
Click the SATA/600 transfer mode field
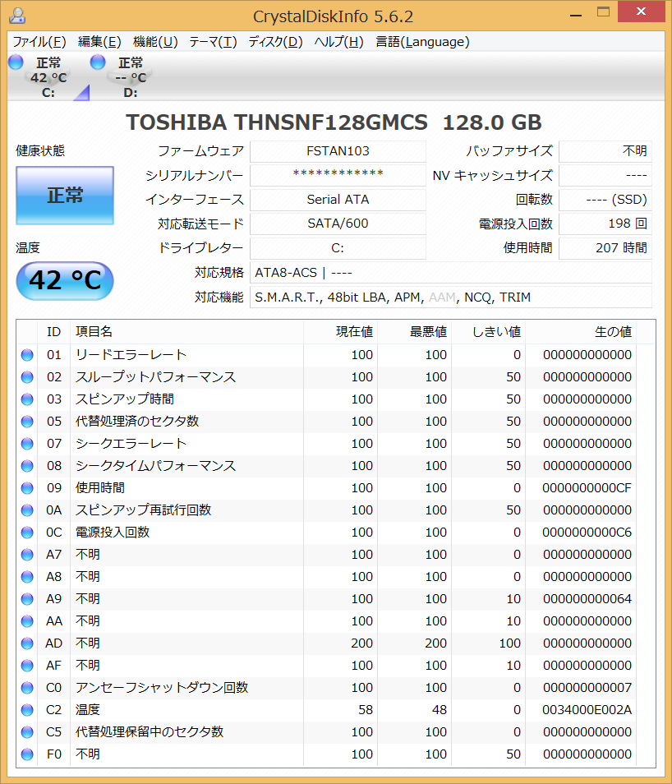338,224
